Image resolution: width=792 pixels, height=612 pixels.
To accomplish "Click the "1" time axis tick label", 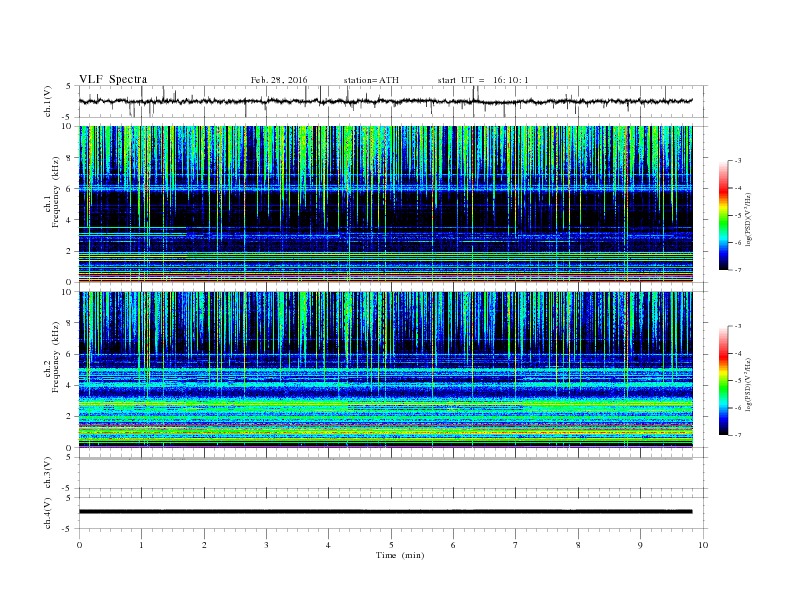I will click(x=141, y=545).
